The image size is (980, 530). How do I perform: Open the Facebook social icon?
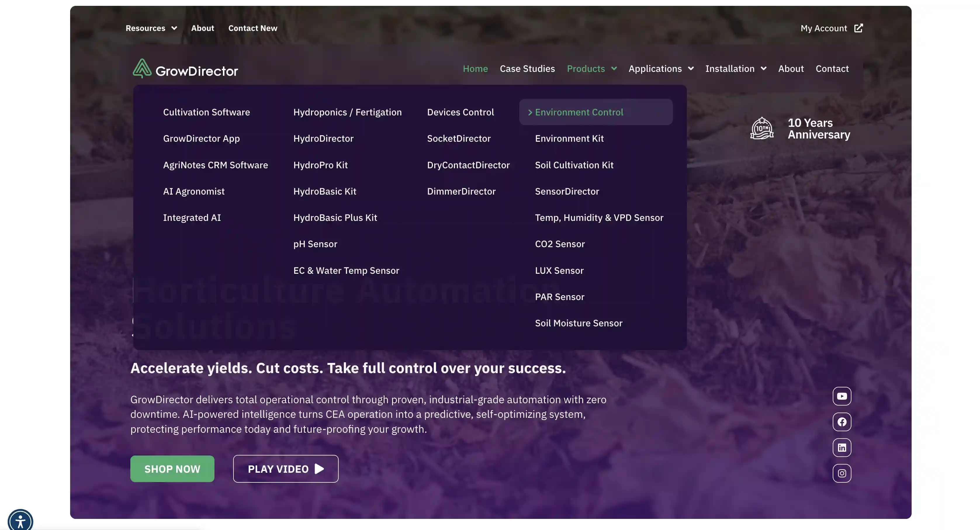tap(842, 422)
